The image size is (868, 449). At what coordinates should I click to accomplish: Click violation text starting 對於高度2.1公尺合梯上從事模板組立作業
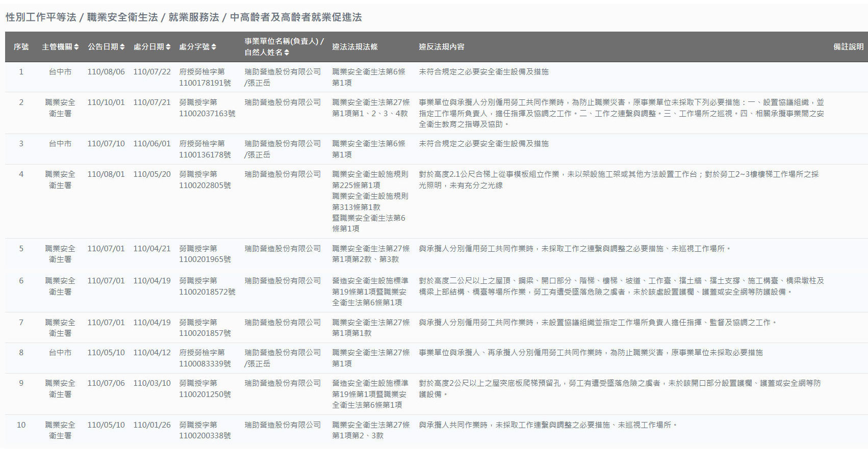coord(619,180)
